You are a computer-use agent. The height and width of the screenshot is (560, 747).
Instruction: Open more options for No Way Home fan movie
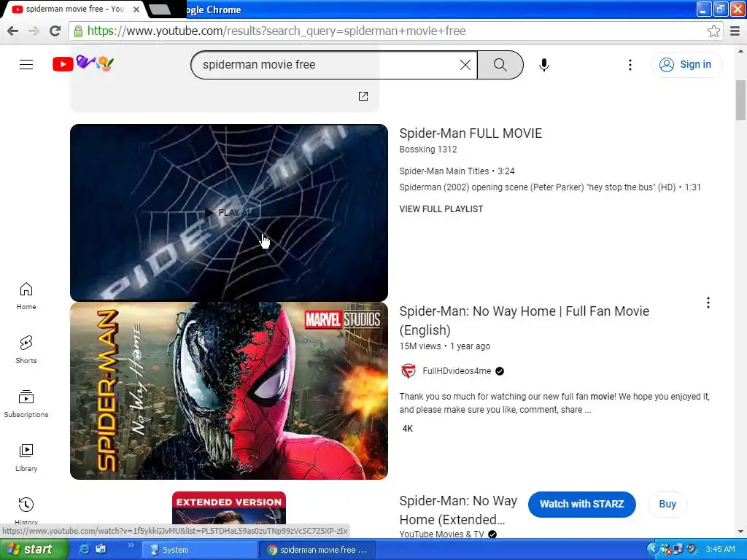(x=708, y=303)
